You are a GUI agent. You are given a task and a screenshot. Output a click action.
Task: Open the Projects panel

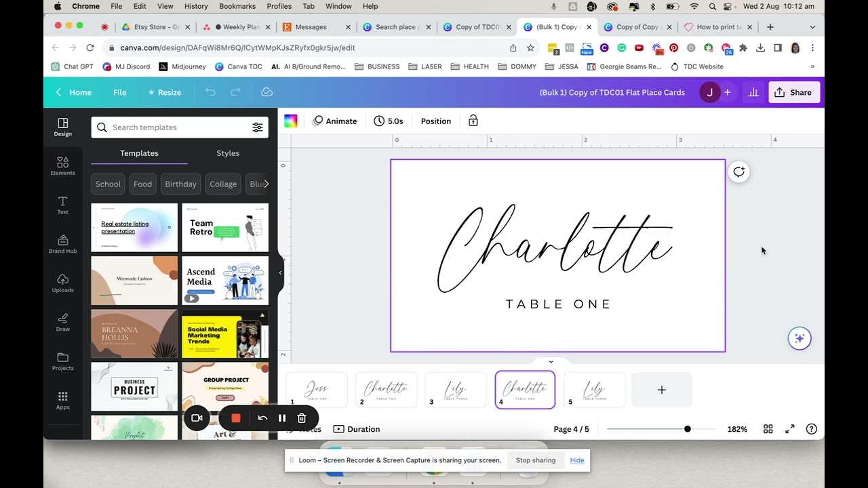tap(62, 361)
